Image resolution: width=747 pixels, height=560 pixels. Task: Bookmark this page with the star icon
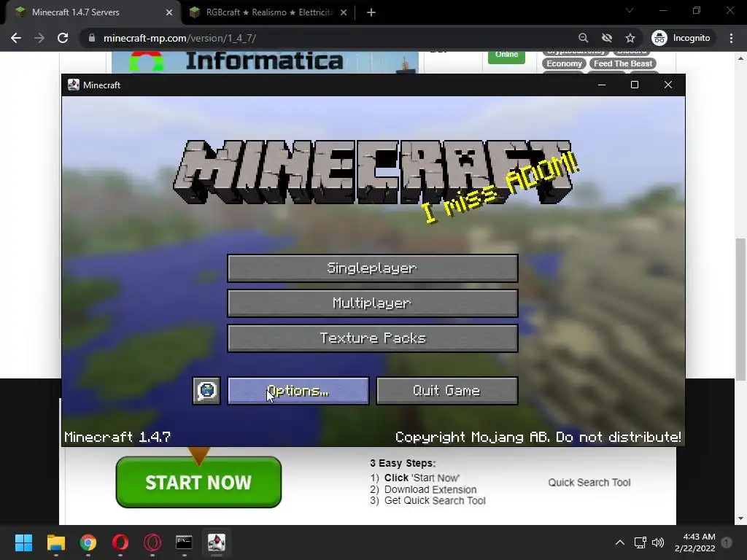point(630,38)
